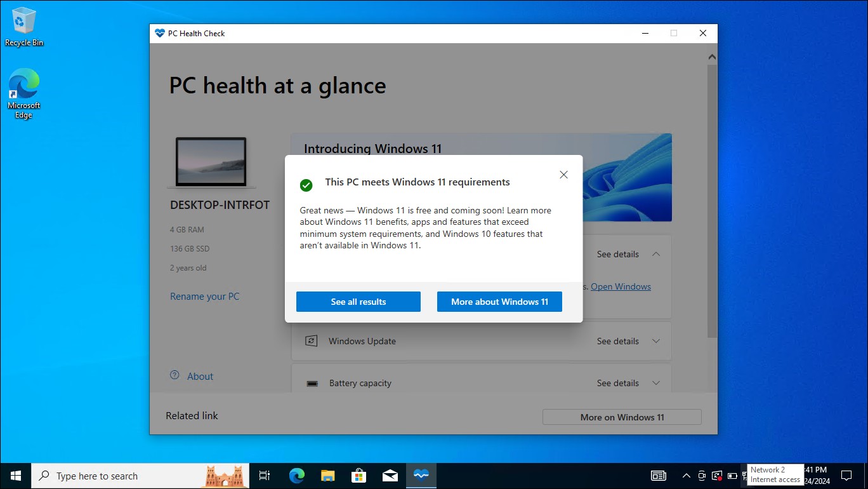Open Microsoft Store from taskbar
This screenshot has width=868, height=489.
coord(358,476)
